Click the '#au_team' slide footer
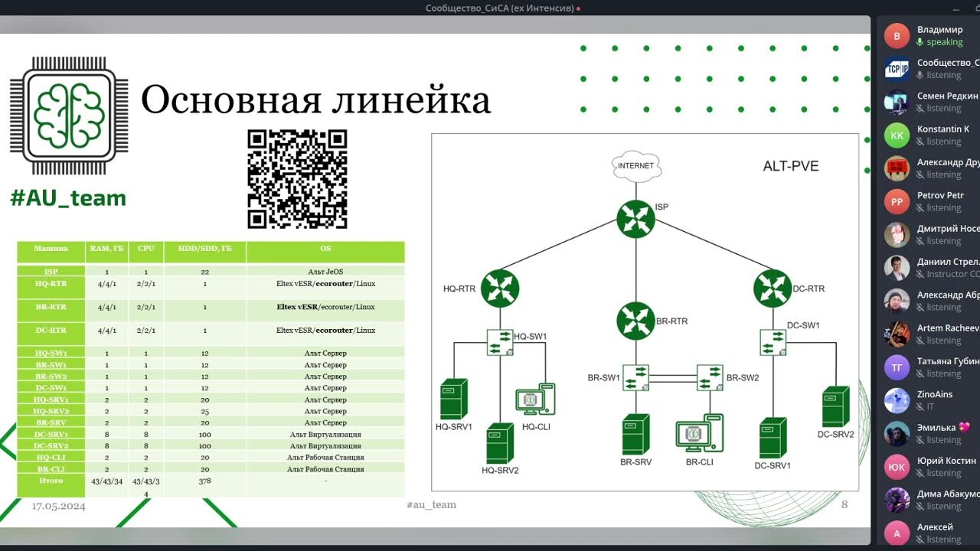Image resolution: width=980 pixels, height=551 pixels. pos(431,505)
